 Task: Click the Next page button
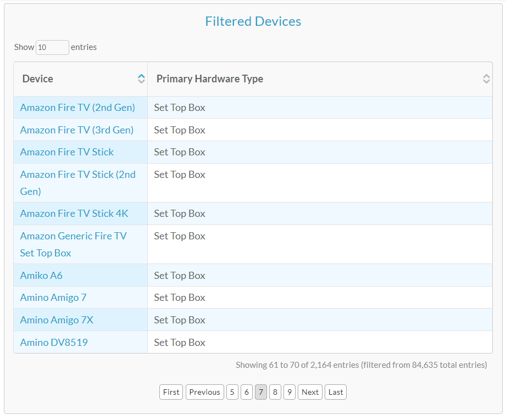click(x=310, y=392)
